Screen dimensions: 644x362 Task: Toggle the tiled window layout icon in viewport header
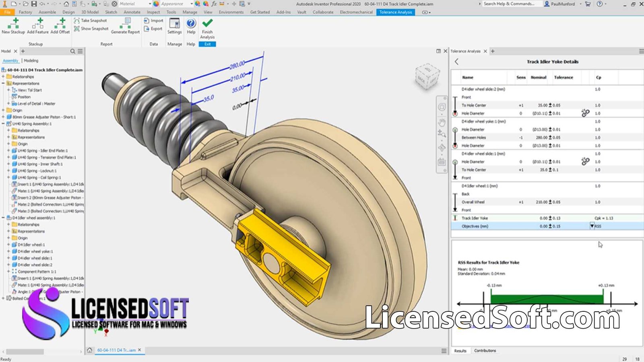[x=438, y=51]
